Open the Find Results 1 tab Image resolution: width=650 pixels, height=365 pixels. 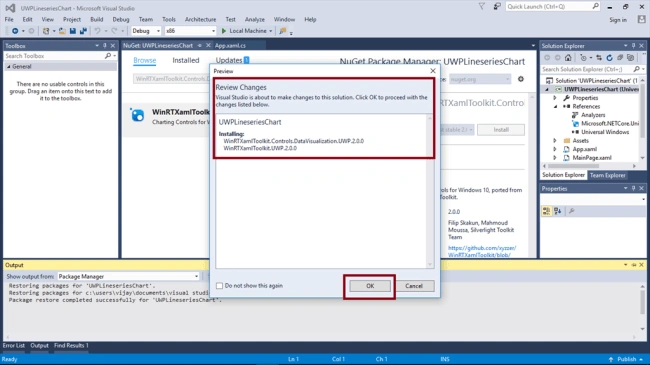(x=71, y=346)
